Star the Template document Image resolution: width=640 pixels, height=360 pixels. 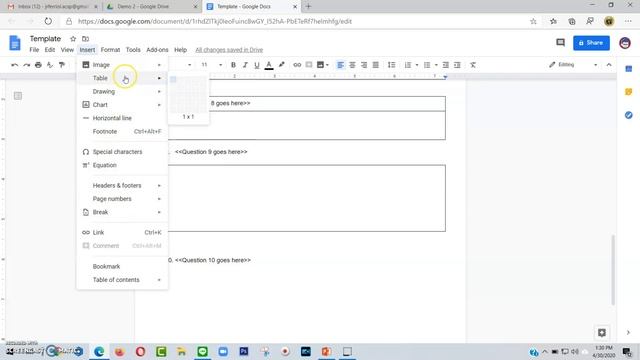point(73,39)
